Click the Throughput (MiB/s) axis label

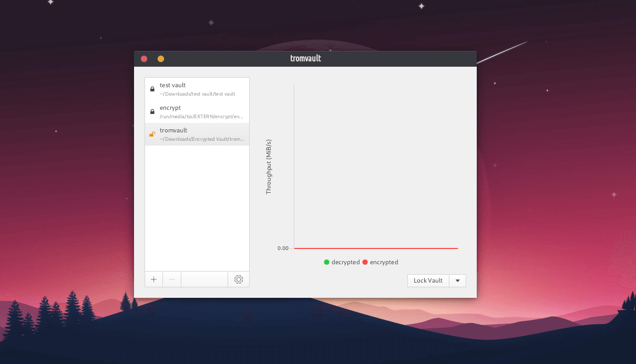269,167
